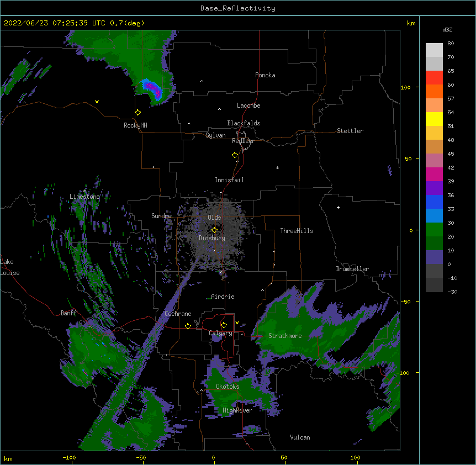Click the yellow diamond marker below Cochrane
This screenshot has width=476, height=465.
(188, 326)
